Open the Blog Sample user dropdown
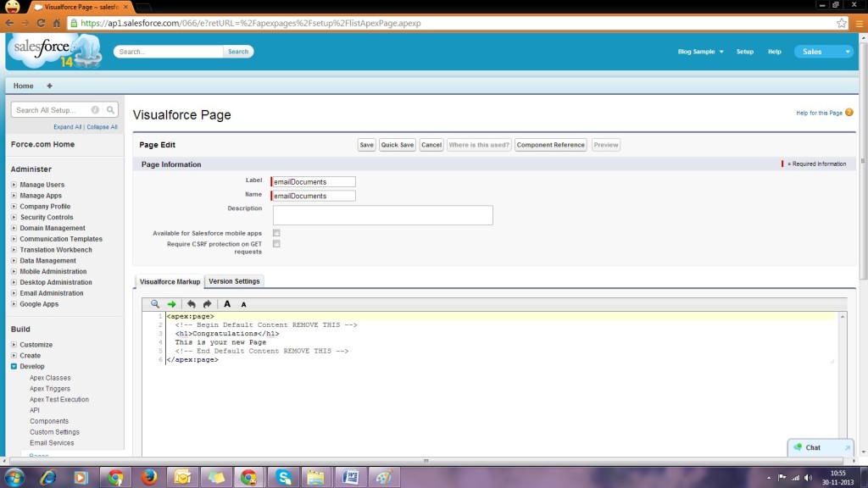 pos(700,52)
